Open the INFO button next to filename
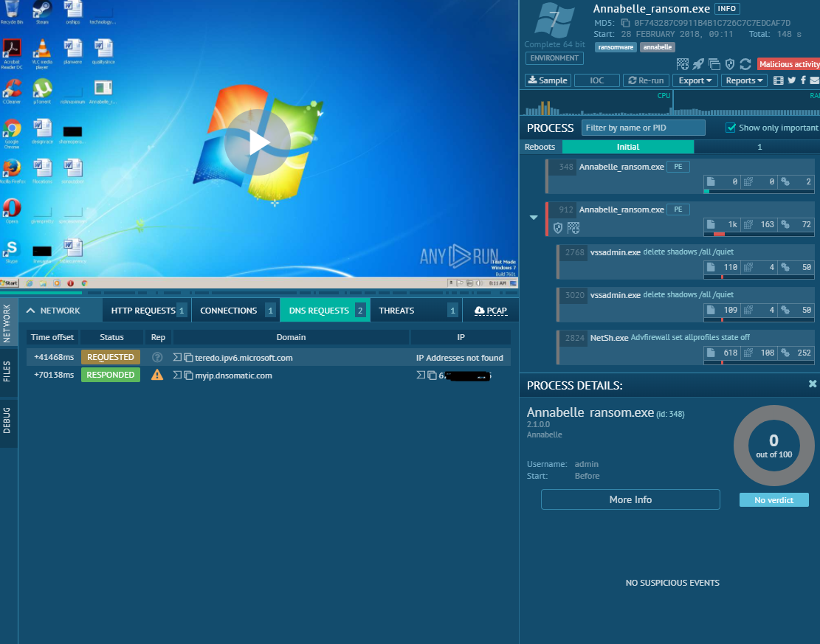The image size is (820, 644). point(727,9)
